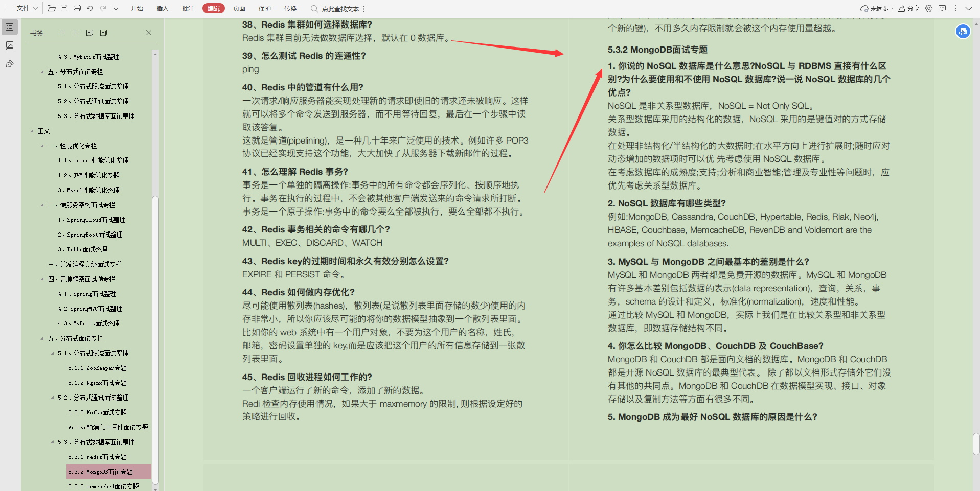Switch to the 插入 tab

point(162,8)
